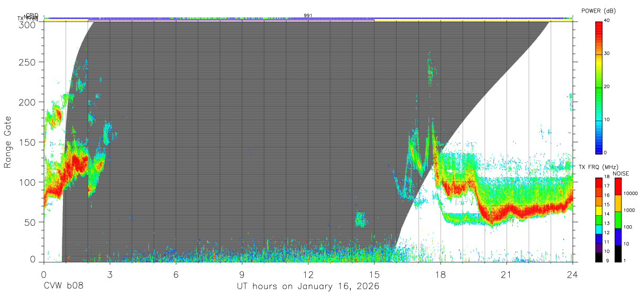Screen dimensions: 644x297
Task: Click the 200 tick on Range Gate axis
Action: click(28, 102)
